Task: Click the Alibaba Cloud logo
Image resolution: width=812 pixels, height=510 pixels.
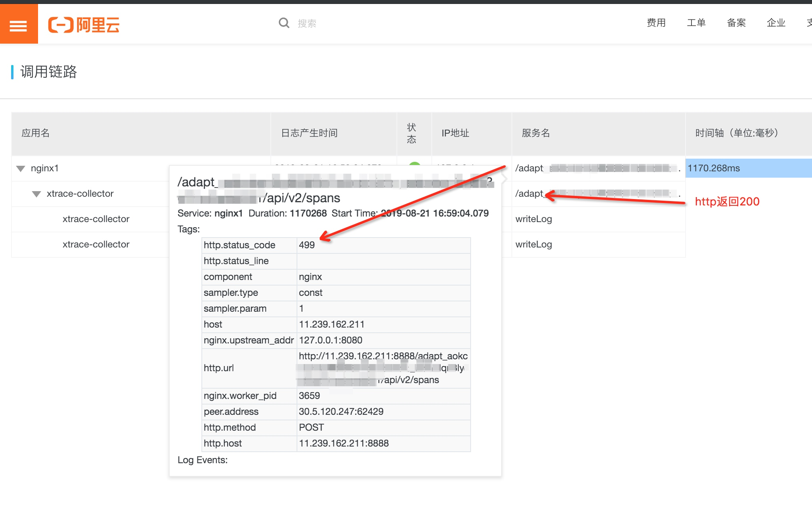Action: 84,25
